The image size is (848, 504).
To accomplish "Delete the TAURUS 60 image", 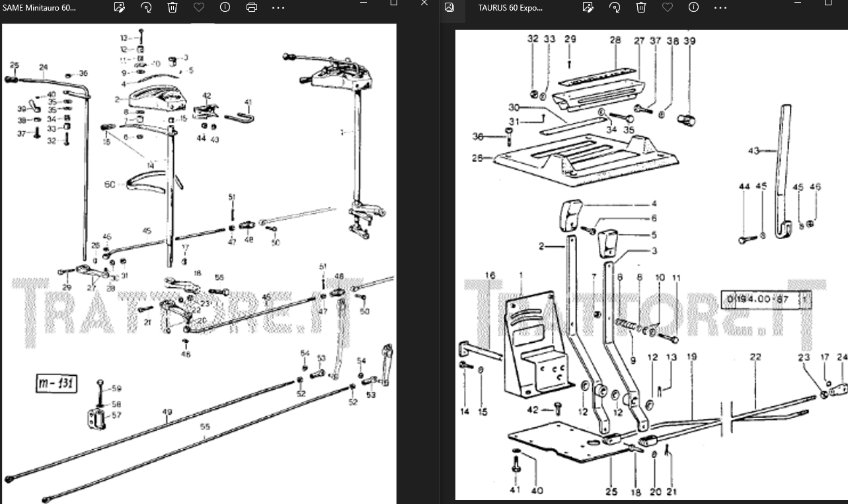I will coord(641,7).
